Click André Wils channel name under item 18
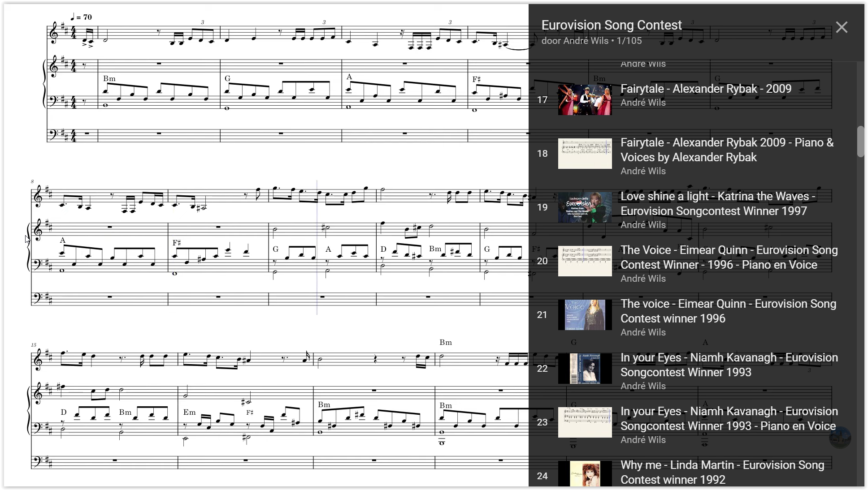This screenshot has height=490, width=868. (643, 171)
